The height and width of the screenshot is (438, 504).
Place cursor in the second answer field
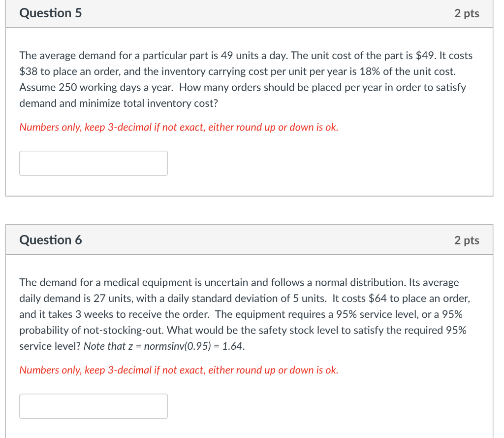(x=93, y=405)
